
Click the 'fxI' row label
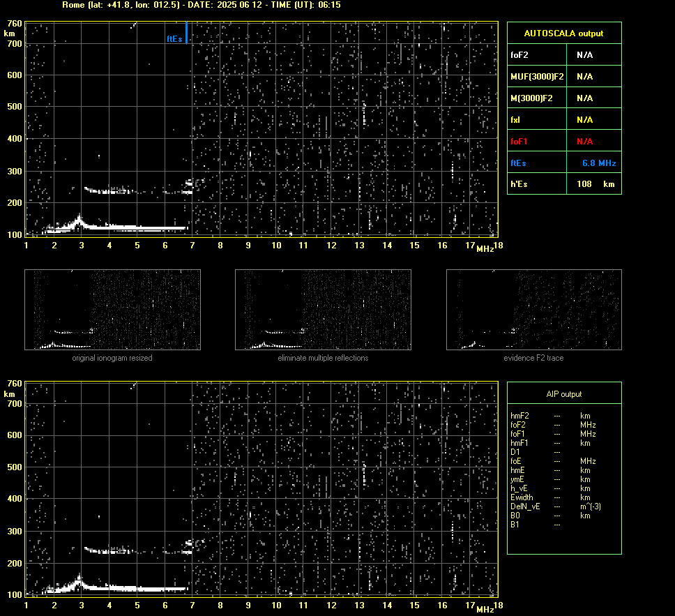pos(515,120)
